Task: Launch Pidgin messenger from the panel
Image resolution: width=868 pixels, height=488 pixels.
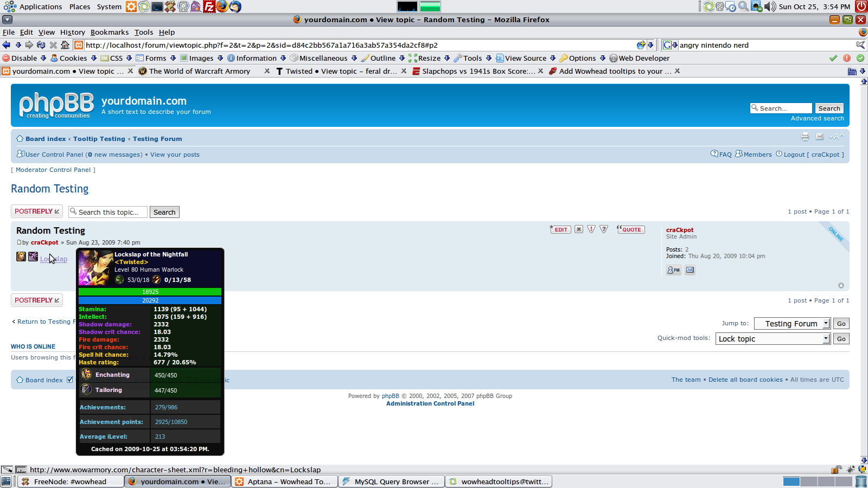Action: click(196, 7)
